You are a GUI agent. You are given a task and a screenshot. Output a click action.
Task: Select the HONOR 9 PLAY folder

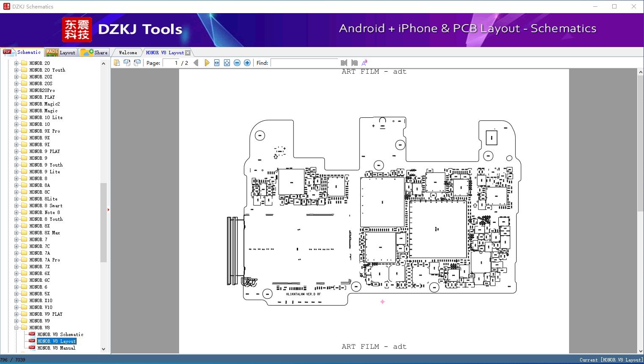tap(44, 151)
